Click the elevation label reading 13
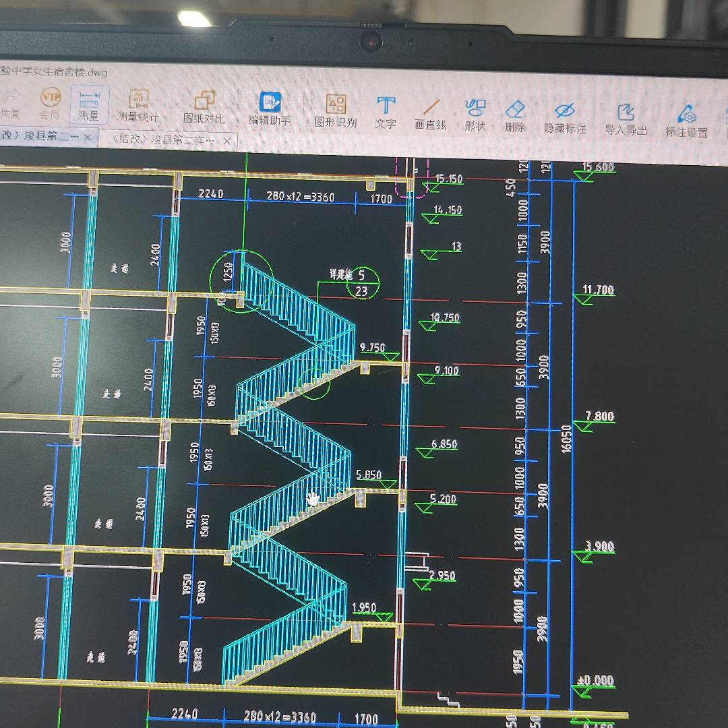The width and height of the screenshot is (728, 728). (x=456, y=246)
